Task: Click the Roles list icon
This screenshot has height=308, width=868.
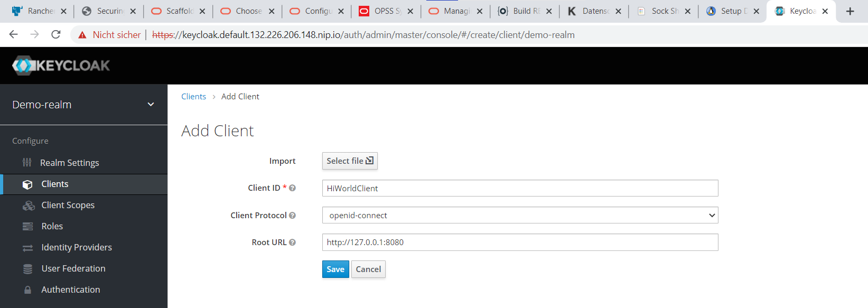Action: (27, 226)
